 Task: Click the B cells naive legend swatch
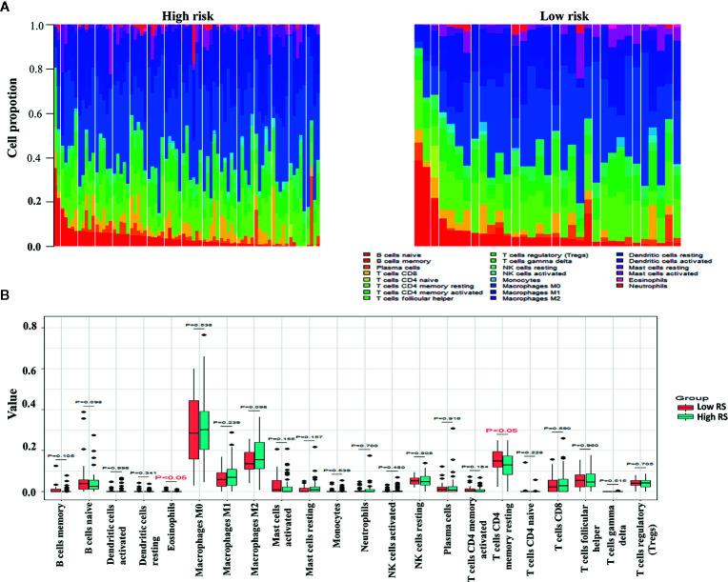pos(367,255)
